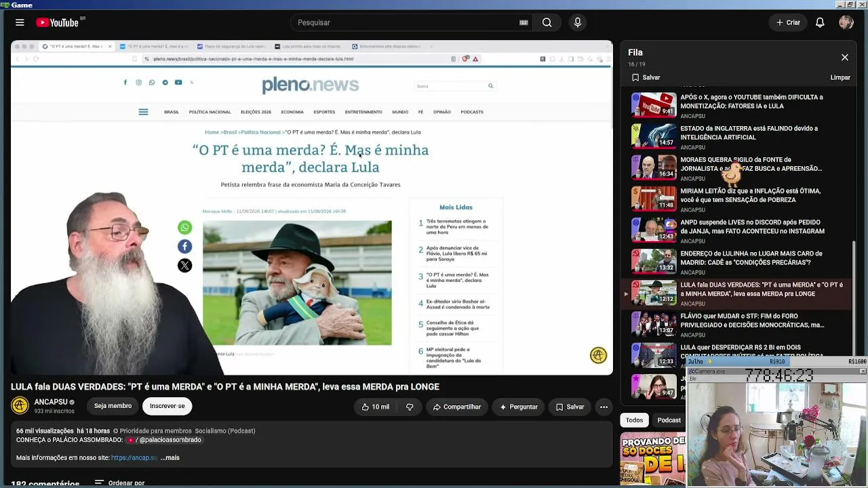Toggle subscription with Inscrever-se
Viewport: 868px width, 488px height.
[x=167, y=406]
